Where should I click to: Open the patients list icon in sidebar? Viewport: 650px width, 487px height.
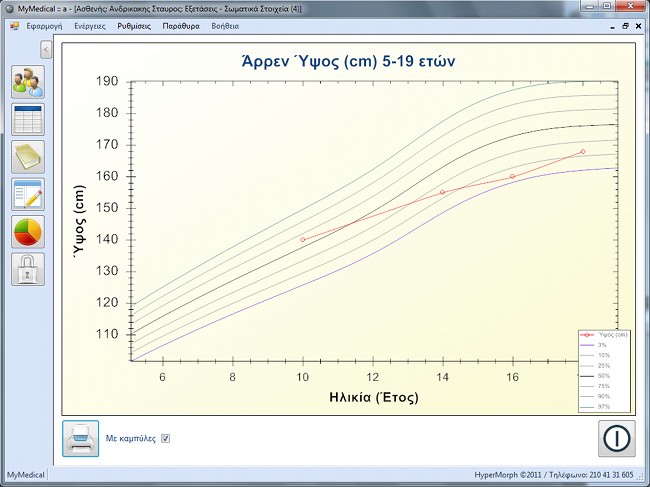pos(28,81)
